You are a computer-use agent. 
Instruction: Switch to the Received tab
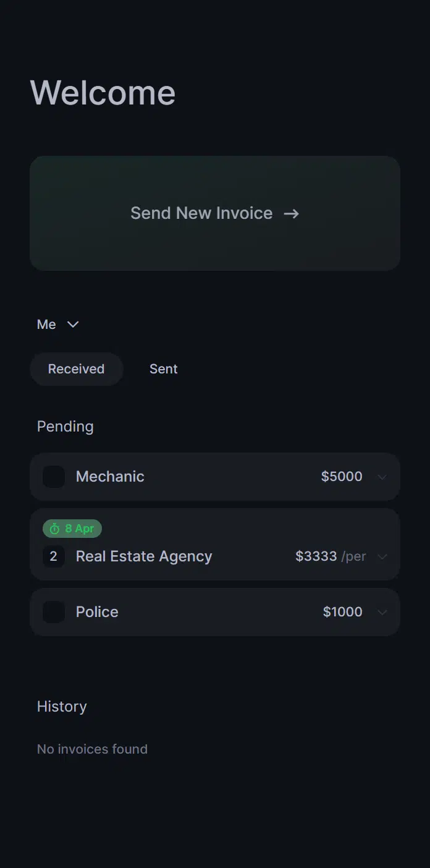tap(76, 368)
